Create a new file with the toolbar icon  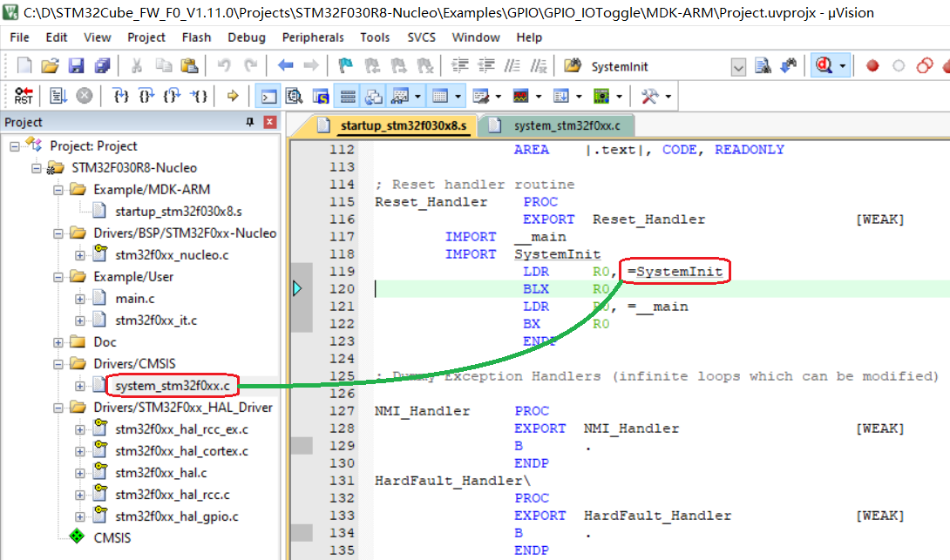pyautogui.click(x=24, y=65)
